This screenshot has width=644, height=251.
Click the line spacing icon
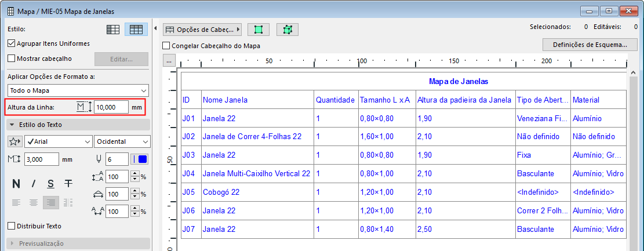click(x=98, y=177)
